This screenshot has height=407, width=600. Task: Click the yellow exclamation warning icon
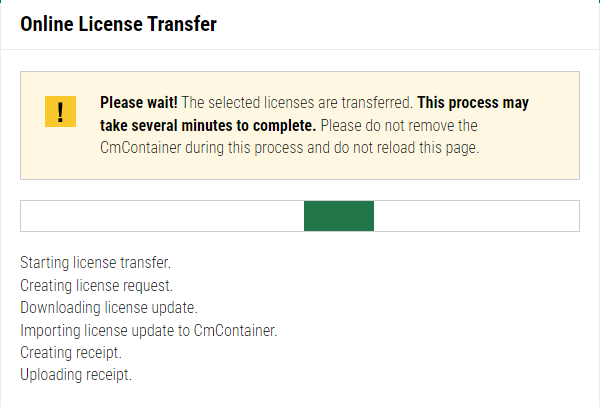(60, 111)
